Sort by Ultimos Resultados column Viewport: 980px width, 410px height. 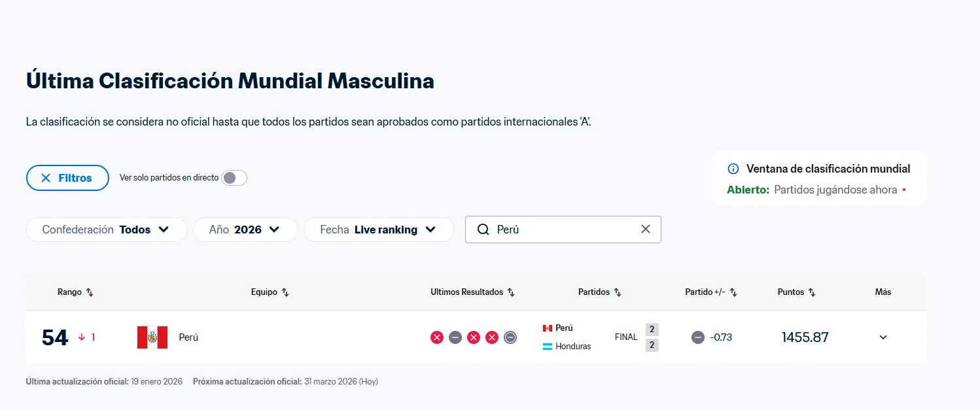pos(511,292)
